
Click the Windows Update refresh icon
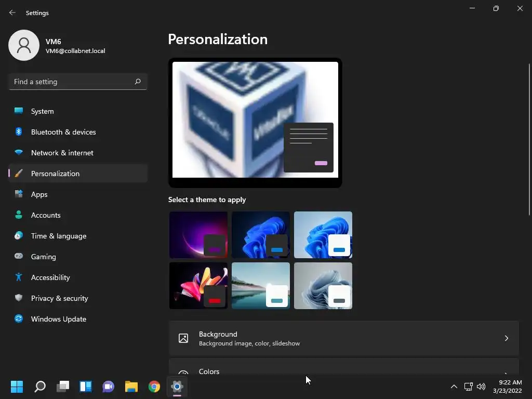19,318
